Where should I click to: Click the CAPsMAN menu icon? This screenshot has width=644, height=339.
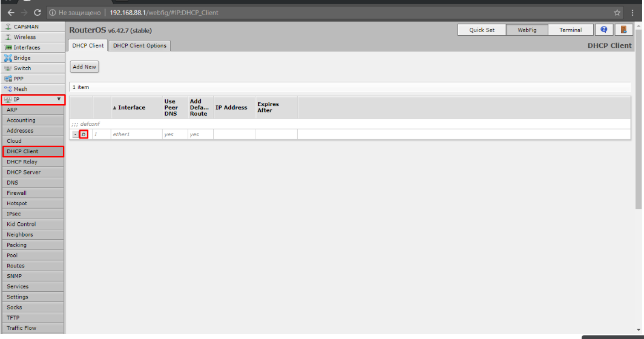pyautogui.click(x=8, y=26)
